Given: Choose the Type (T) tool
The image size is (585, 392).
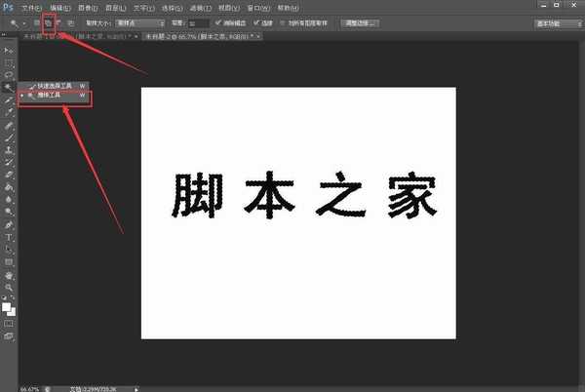Looking at the screenshot, I should [9, 237].
